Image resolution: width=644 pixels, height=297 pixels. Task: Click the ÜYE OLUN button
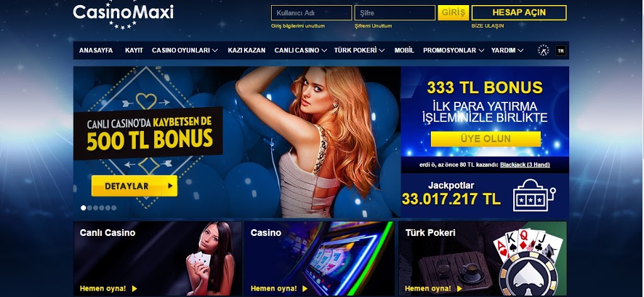click(486, 139)
